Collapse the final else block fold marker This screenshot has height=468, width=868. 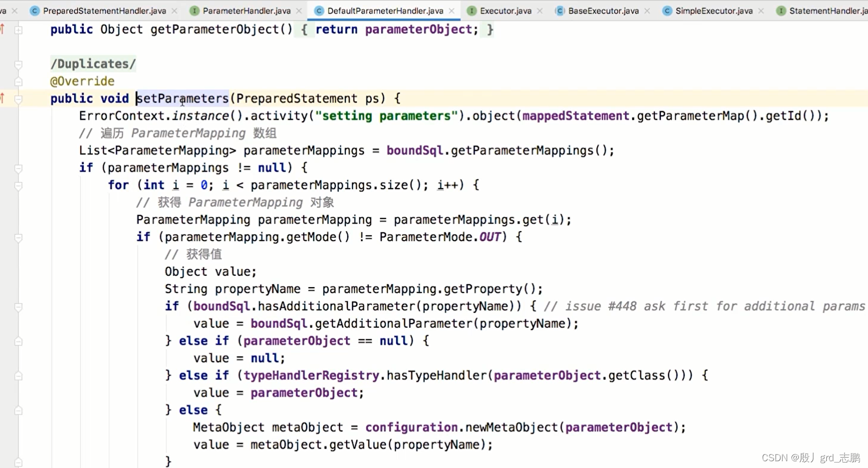click(18, 410)
